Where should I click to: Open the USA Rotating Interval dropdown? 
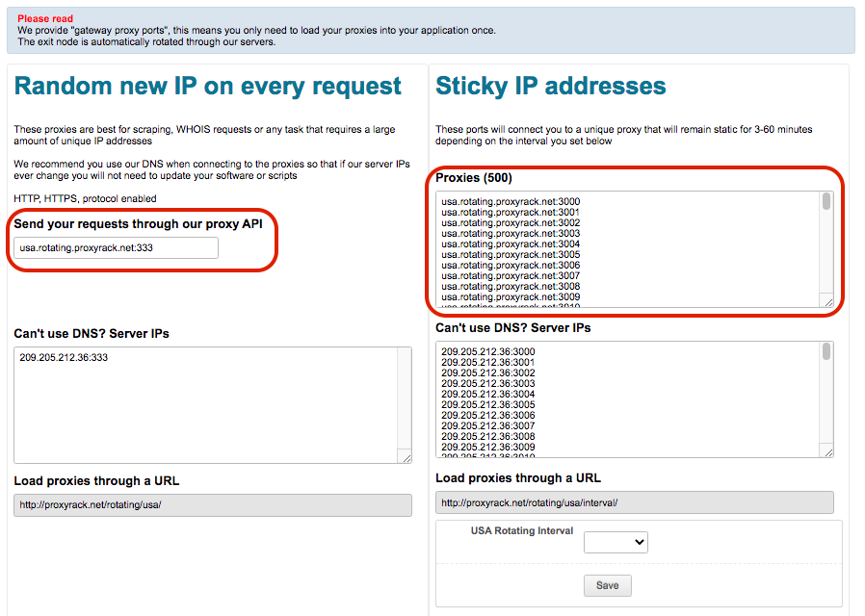(x=616, y=542)
